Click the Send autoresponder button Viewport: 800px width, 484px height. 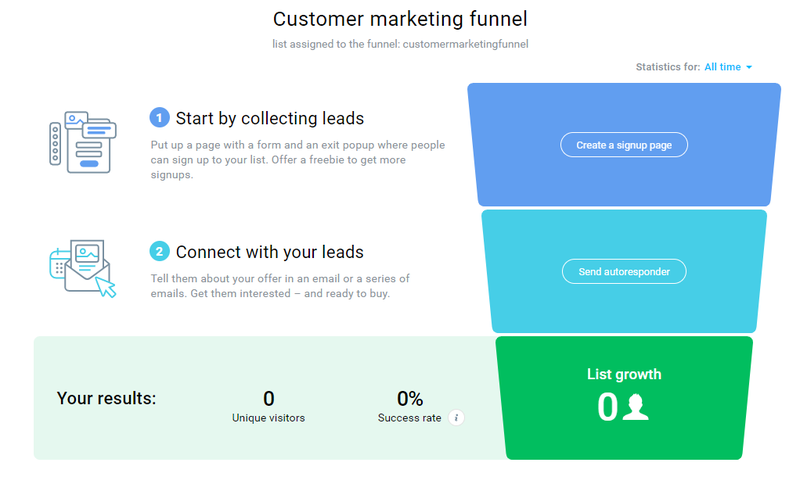623,271
